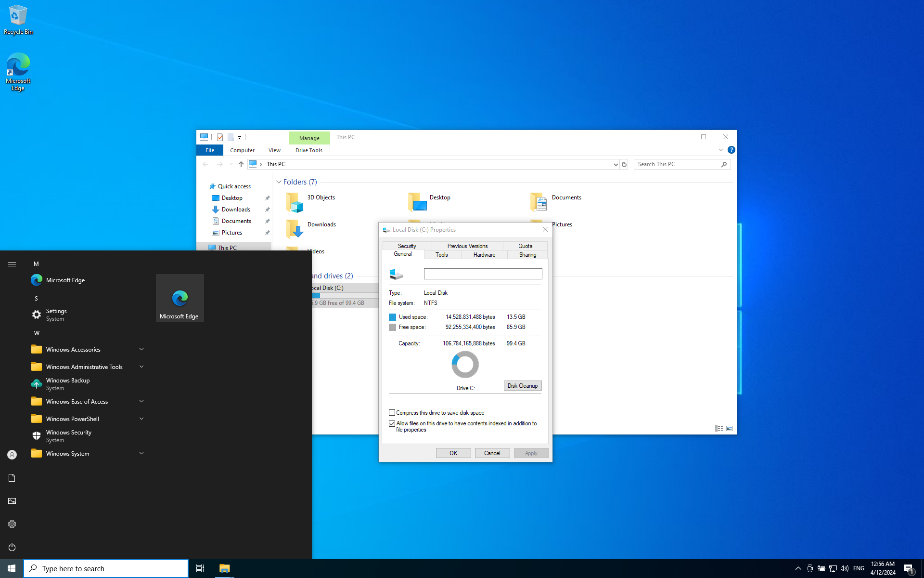
Task: Select the Security tab in Properties
Action: [407, 246]
